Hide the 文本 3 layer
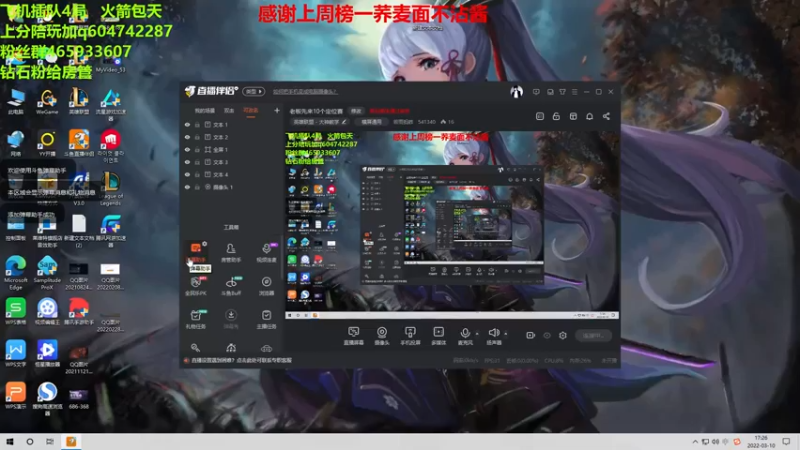The width and height of the screenshot is (800, 450). point(187,162)
